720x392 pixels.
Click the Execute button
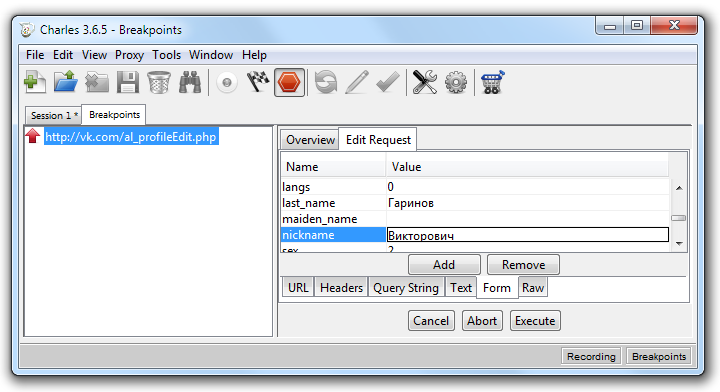click(x=535, y=321)
